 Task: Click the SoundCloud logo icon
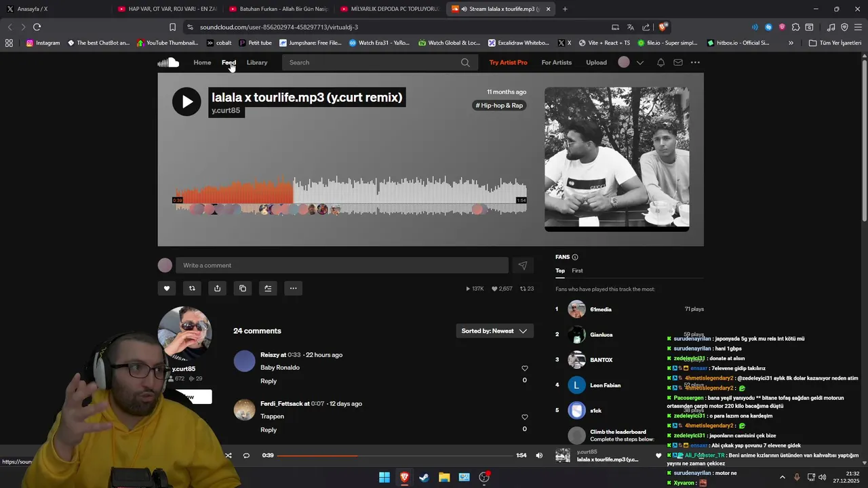click(x=168, y=62)
